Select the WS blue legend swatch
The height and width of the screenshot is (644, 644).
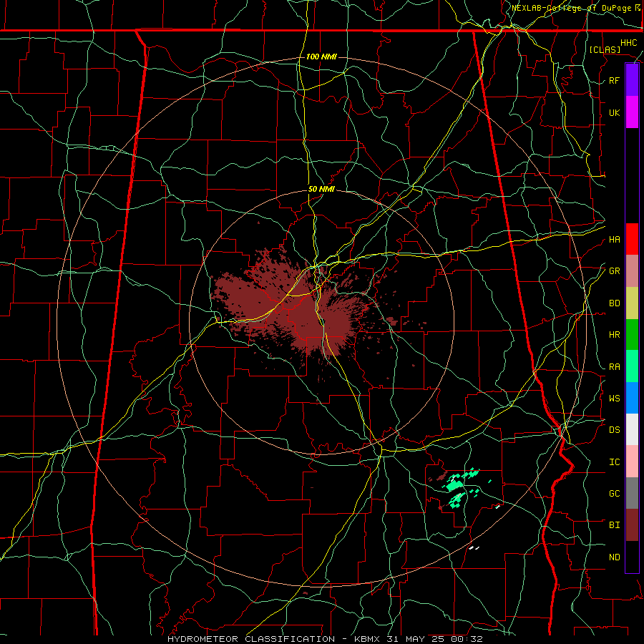point(632,398)
